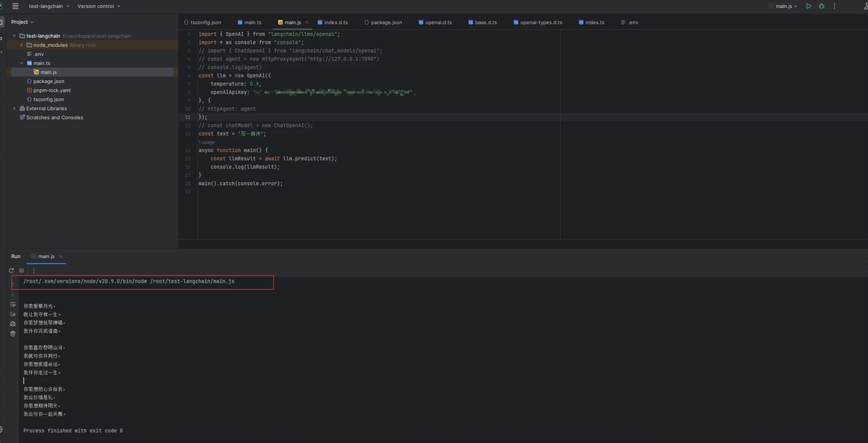Select package.json in the project tree

tap(45, 82)
